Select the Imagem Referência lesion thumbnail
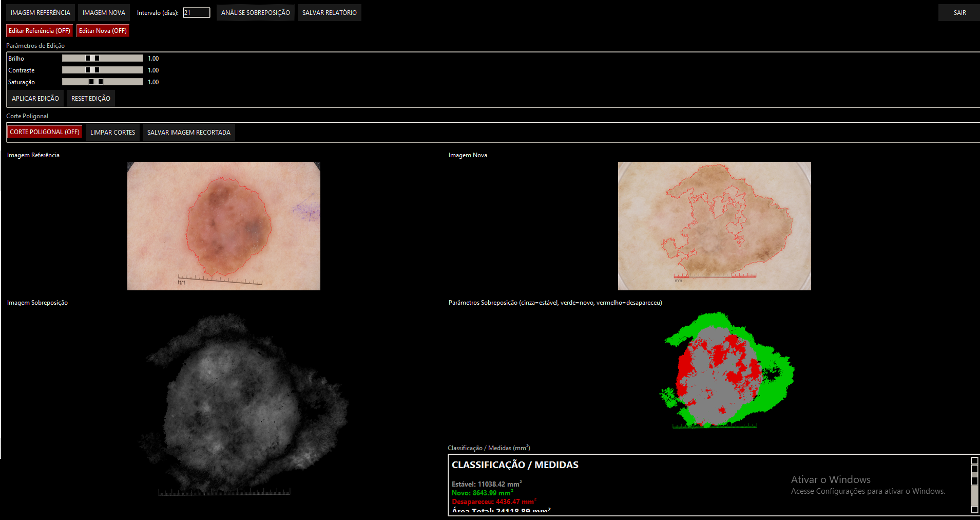This screenshot has height=520, width=980. tap(224, 226)
